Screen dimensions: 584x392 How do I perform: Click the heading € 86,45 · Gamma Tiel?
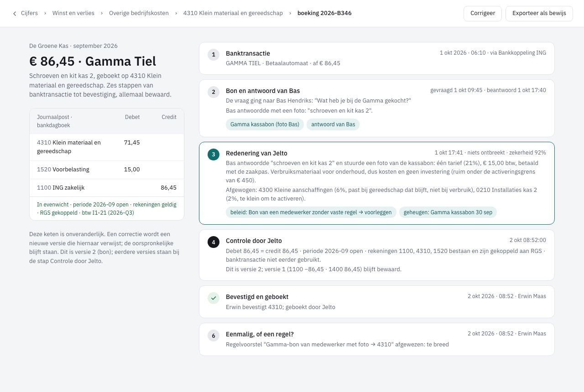coord(93,61)
